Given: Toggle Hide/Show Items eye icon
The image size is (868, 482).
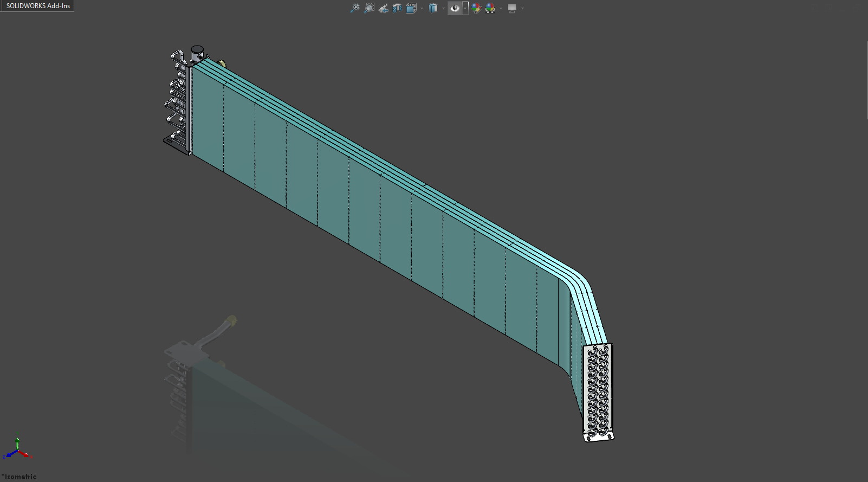Looking at the screenshot, I should click(x=455, y=8).
